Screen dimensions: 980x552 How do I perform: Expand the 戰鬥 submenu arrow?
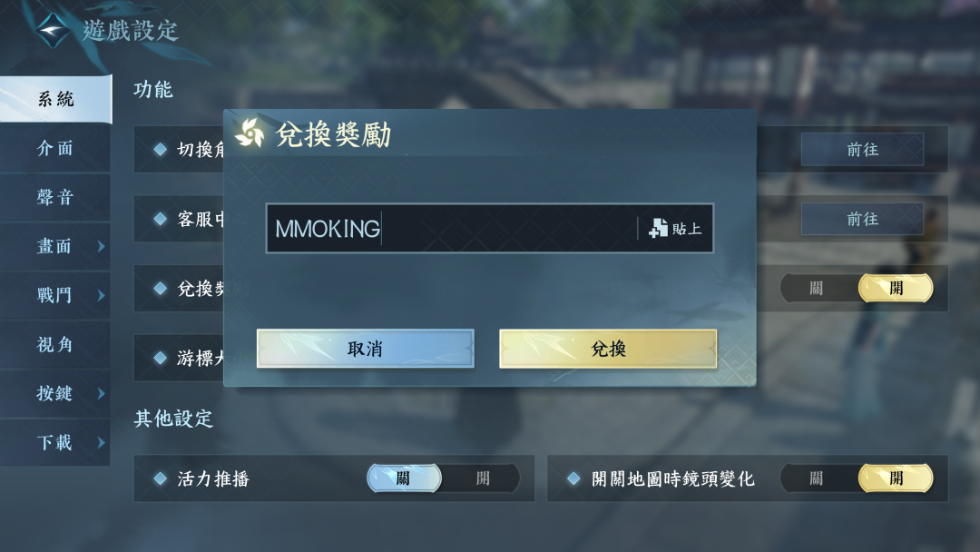102,295
